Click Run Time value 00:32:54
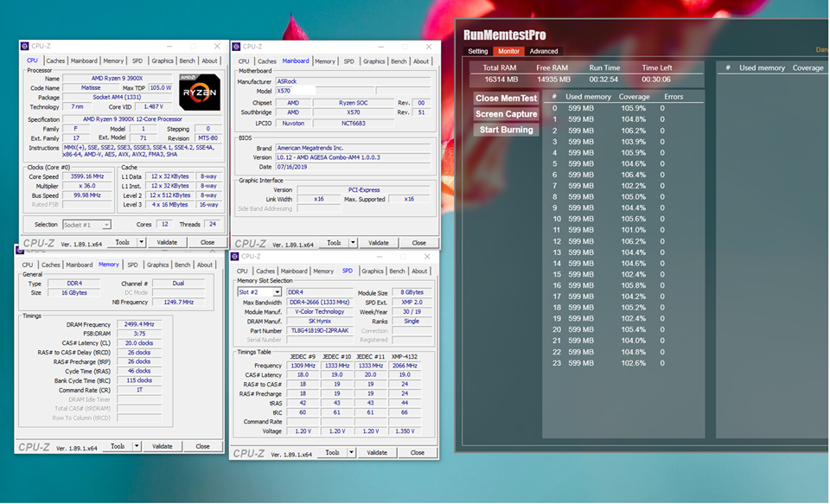 (x=603, y=80)
